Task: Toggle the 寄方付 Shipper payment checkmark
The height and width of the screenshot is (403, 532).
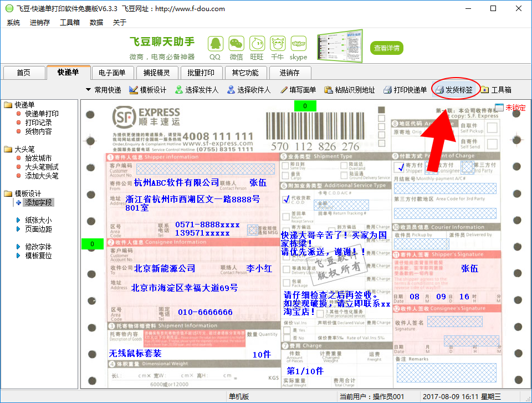Action: coord(401,167)
